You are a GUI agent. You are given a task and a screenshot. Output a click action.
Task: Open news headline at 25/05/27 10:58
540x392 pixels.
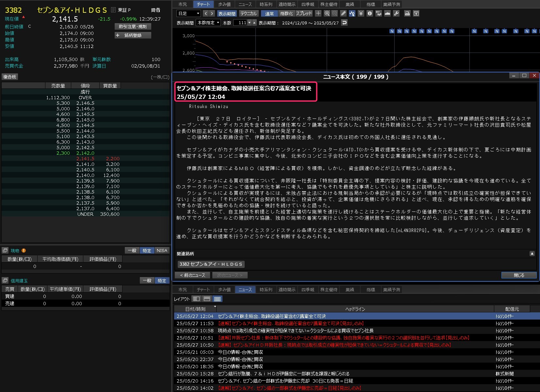357,331
